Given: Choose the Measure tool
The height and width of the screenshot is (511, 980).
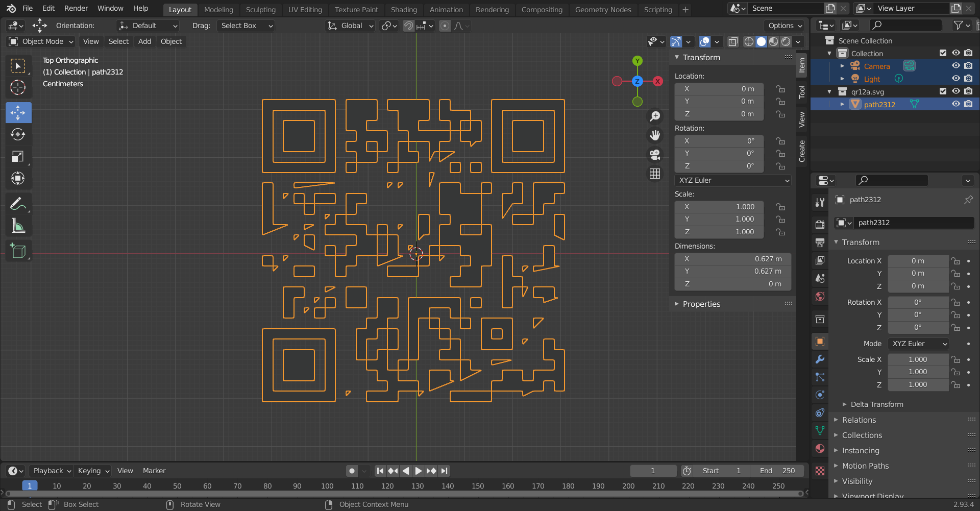Looking at the screenshot, I should (x=18, y=226).
